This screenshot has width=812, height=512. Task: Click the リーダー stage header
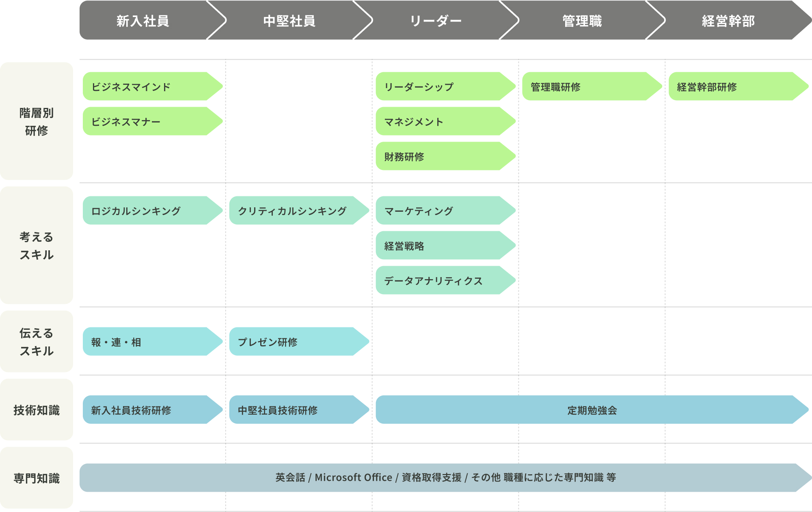(x=435, y=20)
